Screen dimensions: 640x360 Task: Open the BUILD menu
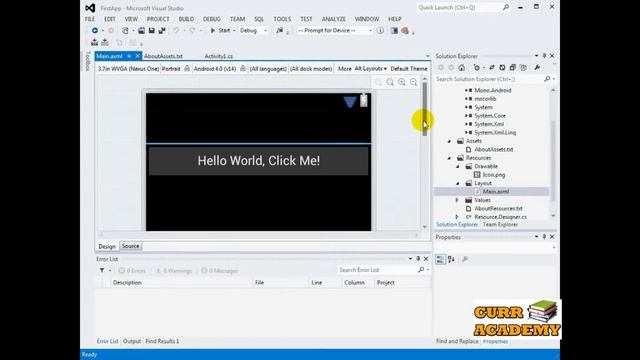[x=186, y=19]
